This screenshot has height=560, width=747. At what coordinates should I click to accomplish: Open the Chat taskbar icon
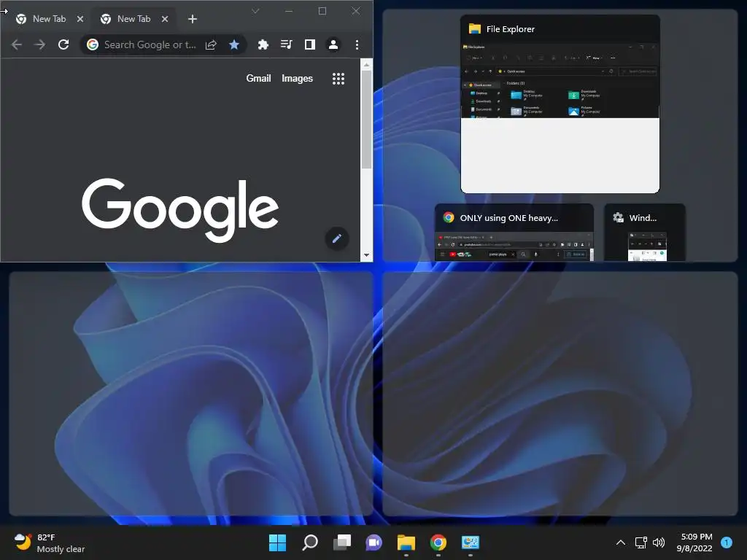374,542
